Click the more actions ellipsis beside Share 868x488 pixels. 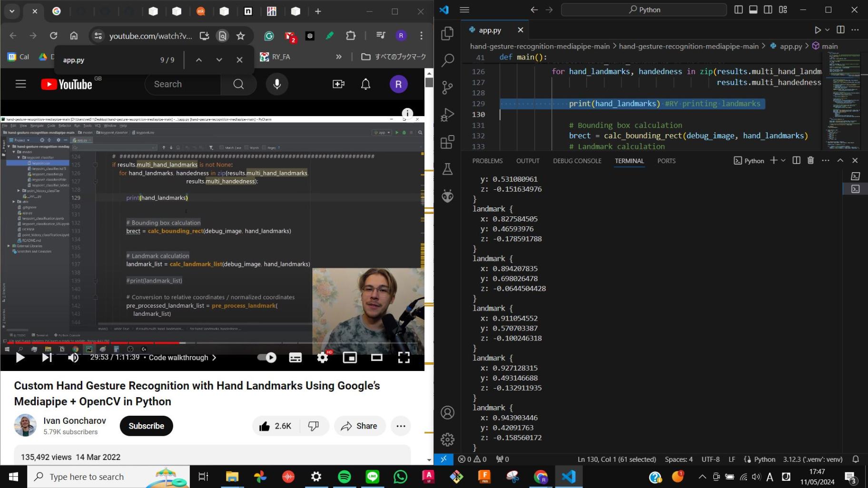pyautogui.click(x=401, y=426)
